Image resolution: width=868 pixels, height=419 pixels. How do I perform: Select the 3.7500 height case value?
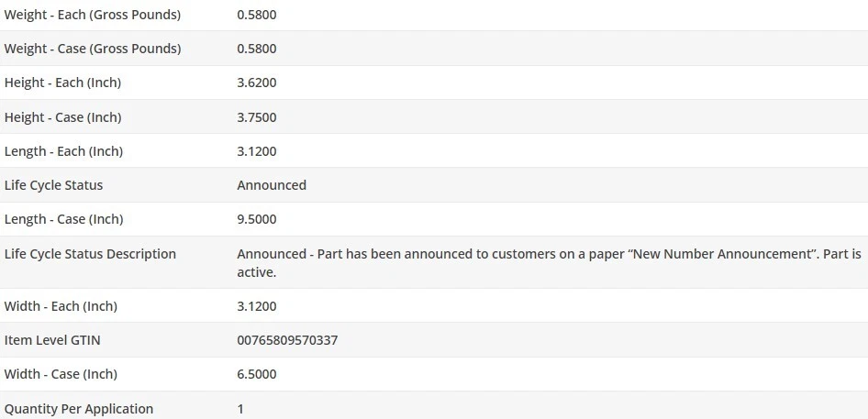256,117
